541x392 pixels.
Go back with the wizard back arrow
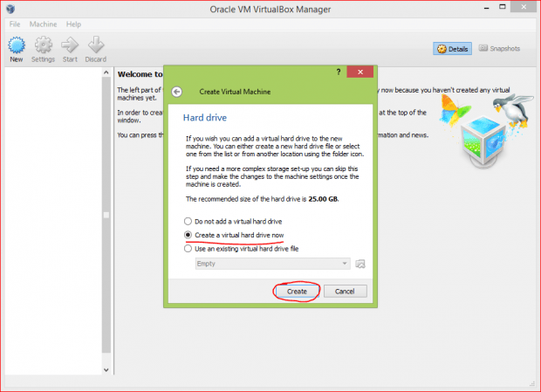point(176,92)
